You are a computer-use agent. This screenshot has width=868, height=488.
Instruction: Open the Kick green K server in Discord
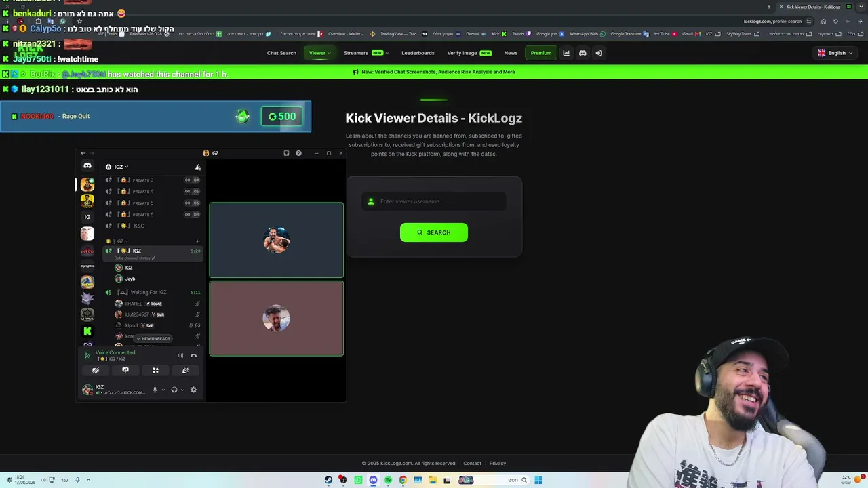pos(87,331)
